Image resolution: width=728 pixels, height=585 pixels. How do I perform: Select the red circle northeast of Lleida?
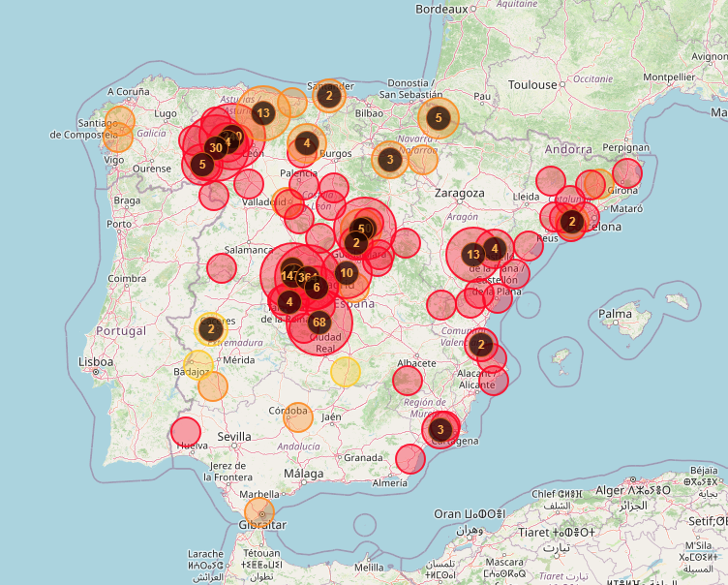click(551, 181)
